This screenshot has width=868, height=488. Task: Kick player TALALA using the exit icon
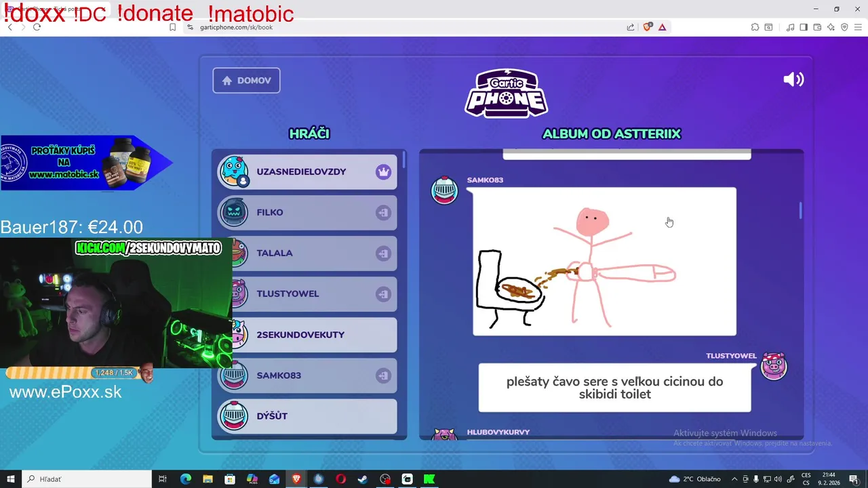383,253
